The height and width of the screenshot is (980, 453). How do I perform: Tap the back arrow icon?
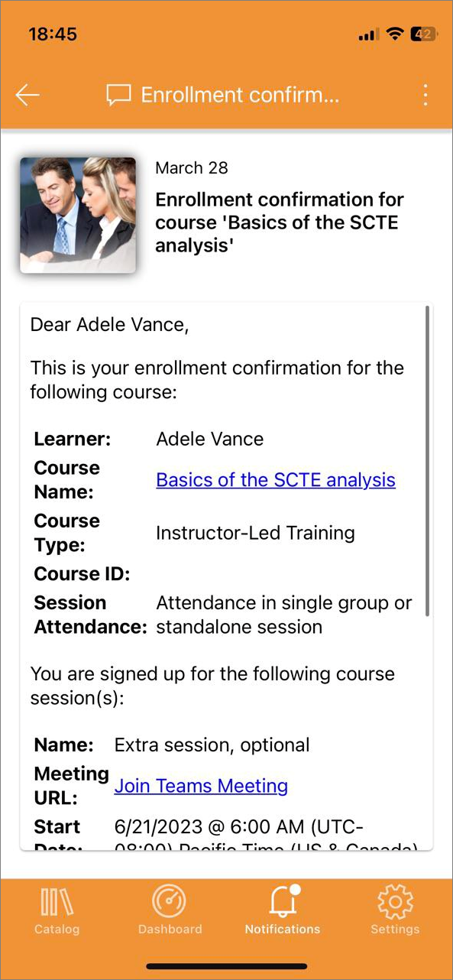coord(28,95)
